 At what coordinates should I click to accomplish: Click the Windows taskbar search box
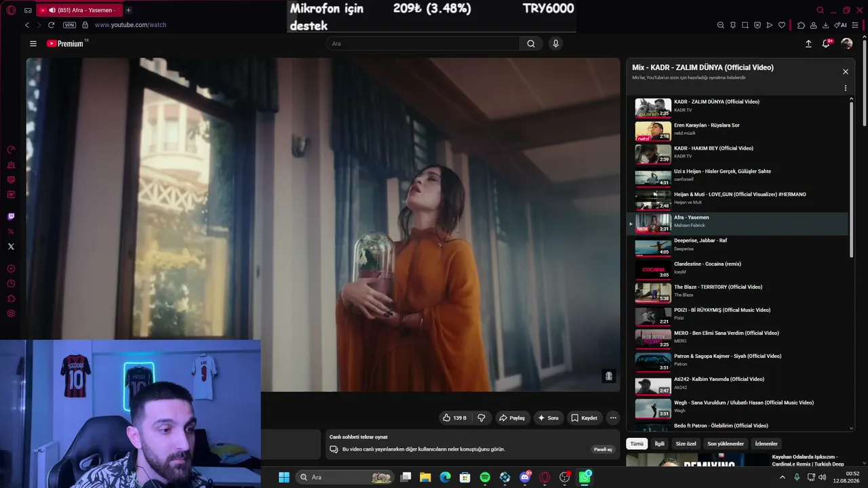pos(345,477)
